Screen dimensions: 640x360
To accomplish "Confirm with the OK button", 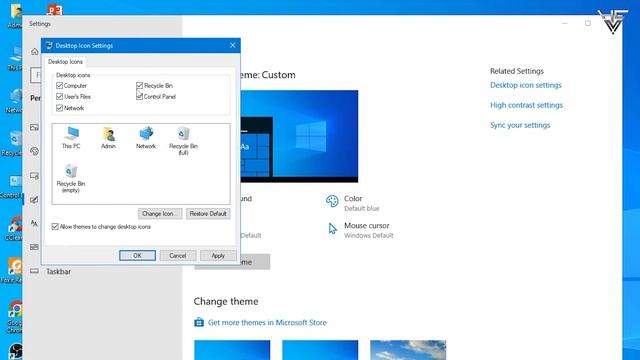I will pyautogui.click(x=137, y=256).
